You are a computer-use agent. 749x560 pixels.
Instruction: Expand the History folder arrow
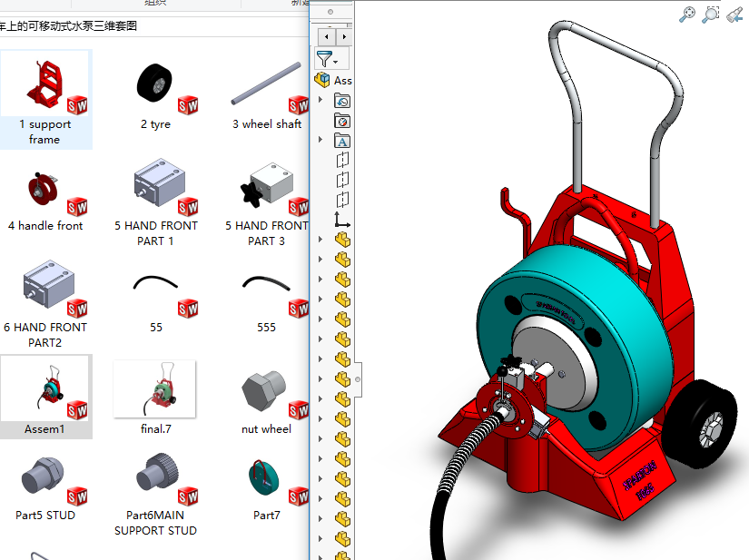coord(320,100)
